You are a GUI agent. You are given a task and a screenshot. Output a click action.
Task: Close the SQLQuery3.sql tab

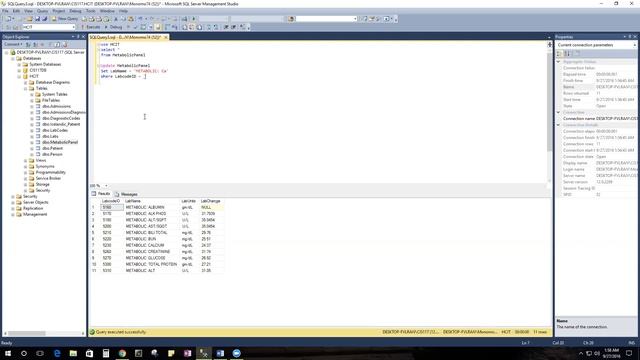point(166,37)
